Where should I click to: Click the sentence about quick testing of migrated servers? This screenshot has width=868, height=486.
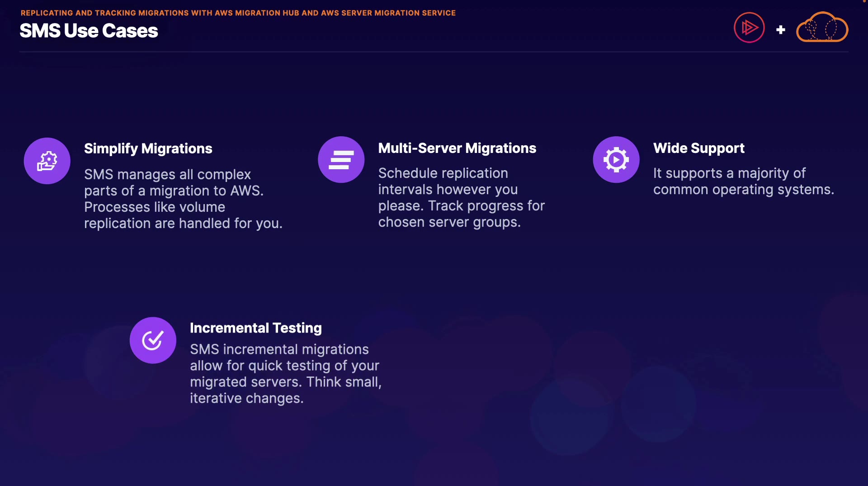[x=284, y=357]
